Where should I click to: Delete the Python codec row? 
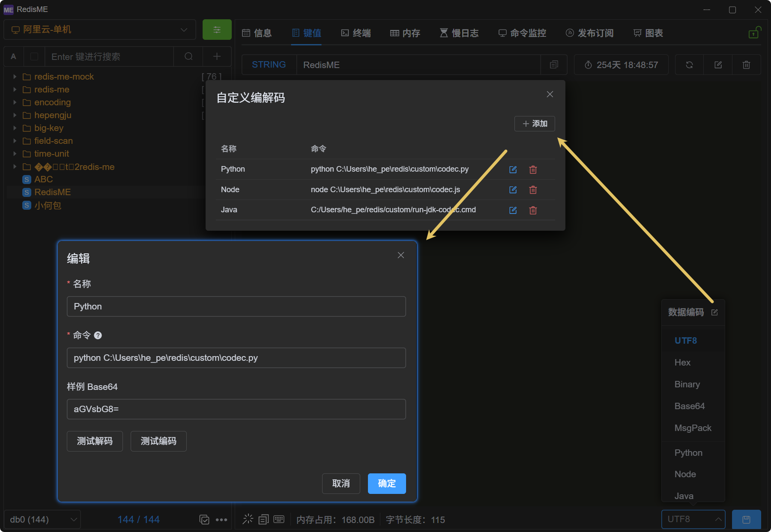click(x=533, y=169)
